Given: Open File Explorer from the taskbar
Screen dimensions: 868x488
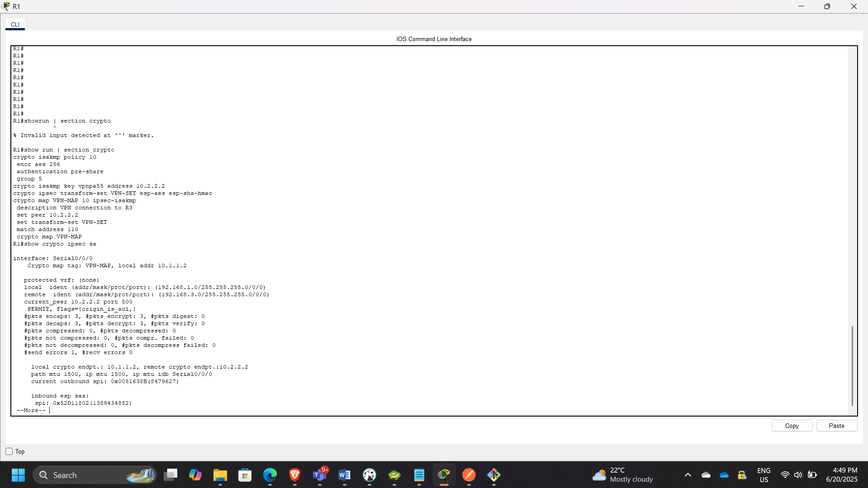Looking at the screenshot, I should (x=220, y=475).
